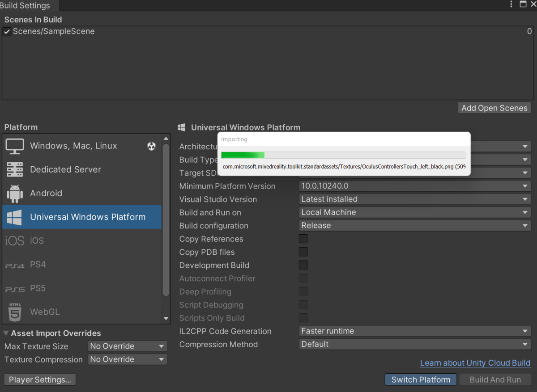Image resolution: width=537 pixels, height=392 pixels.
Task: Click the PS4 platform logo
Action: click(x=15, y=265)
